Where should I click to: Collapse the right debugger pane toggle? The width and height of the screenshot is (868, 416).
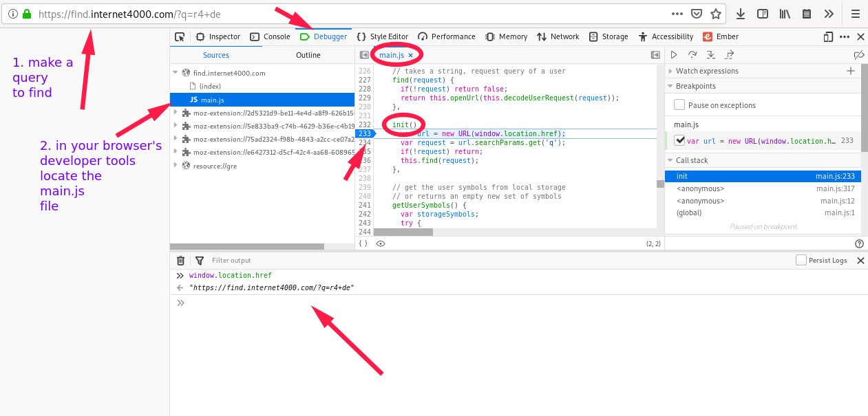pos(656,55)
